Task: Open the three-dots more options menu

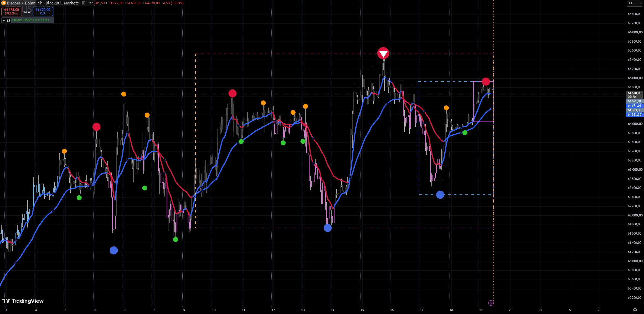Action: pos(91,3)
